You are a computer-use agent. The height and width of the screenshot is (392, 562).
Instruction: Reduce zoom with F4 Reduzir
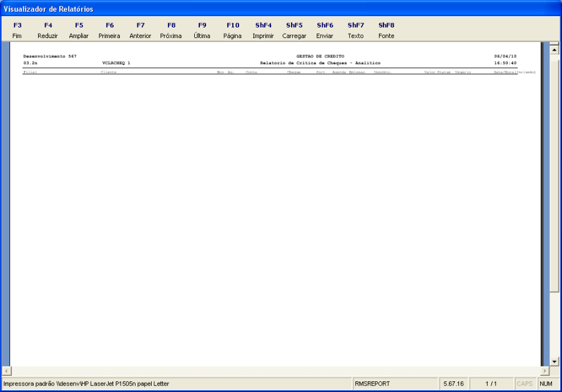[48, 30]
